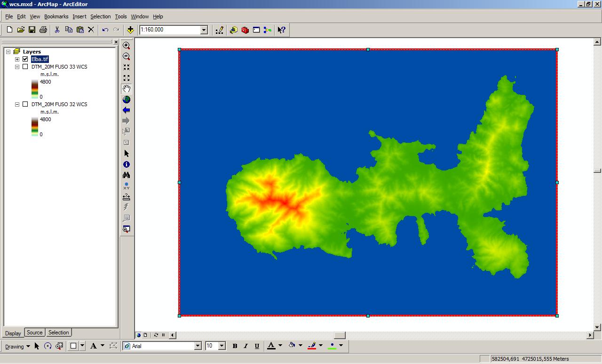Launch ArcCatalog
The width and height of the screenshot is (602, 364).
[234, 30]
